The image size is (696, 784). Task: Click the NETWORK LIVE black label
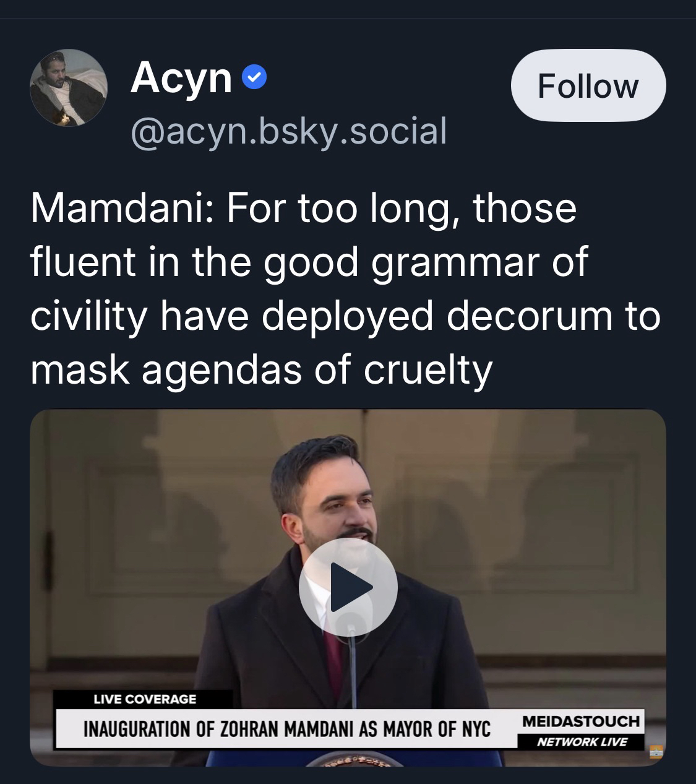click(x=582, y=741)
